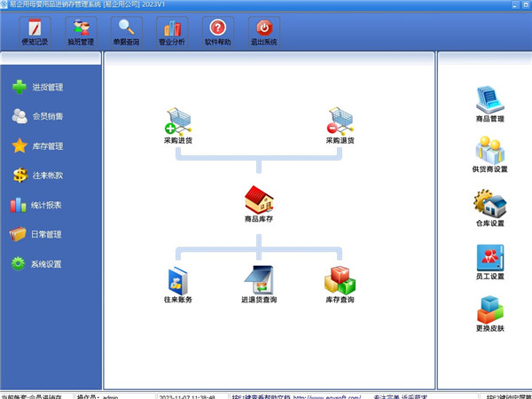The width and height of the screenshot is (532, 399).
Task: Select 会员销售 in left sidebar
Action: 37,116
